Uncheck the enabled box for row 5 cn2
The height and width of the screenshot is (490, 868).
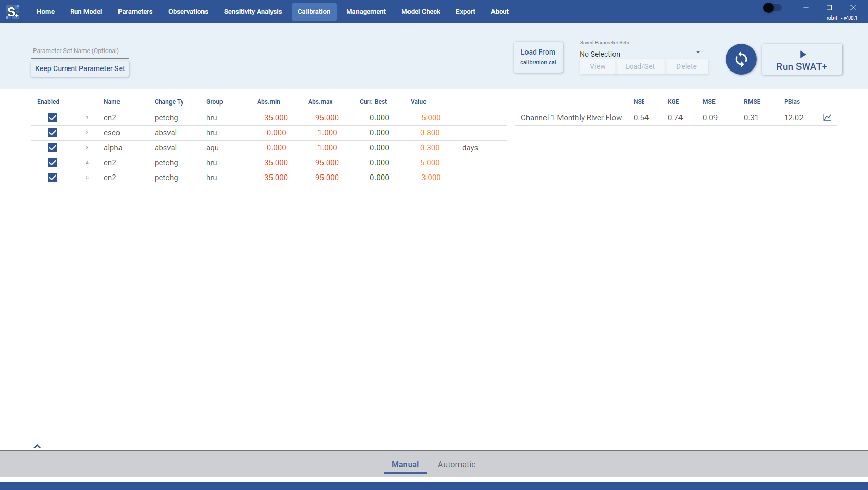tap(53, 178)
